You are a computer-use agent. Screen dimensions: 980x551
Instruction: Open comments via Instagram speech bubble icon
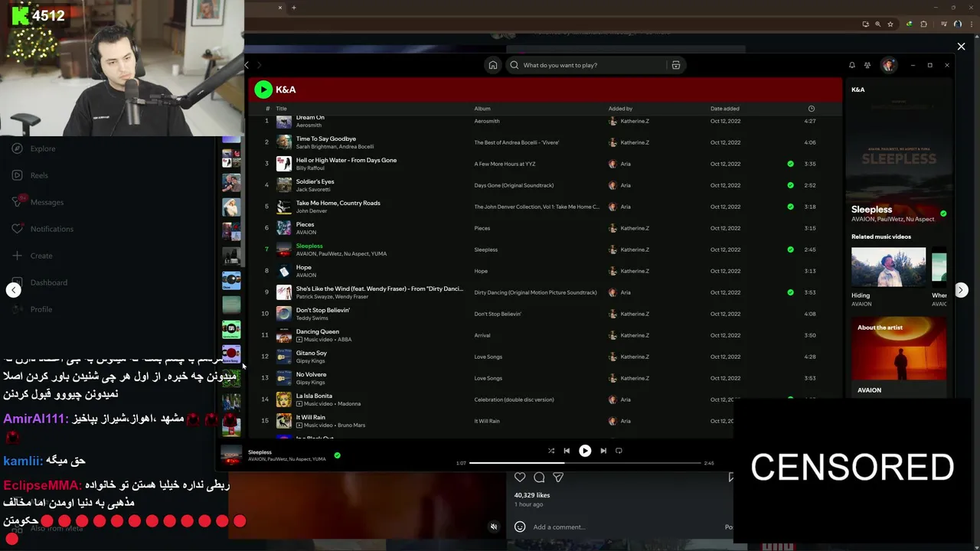(539, 478)
